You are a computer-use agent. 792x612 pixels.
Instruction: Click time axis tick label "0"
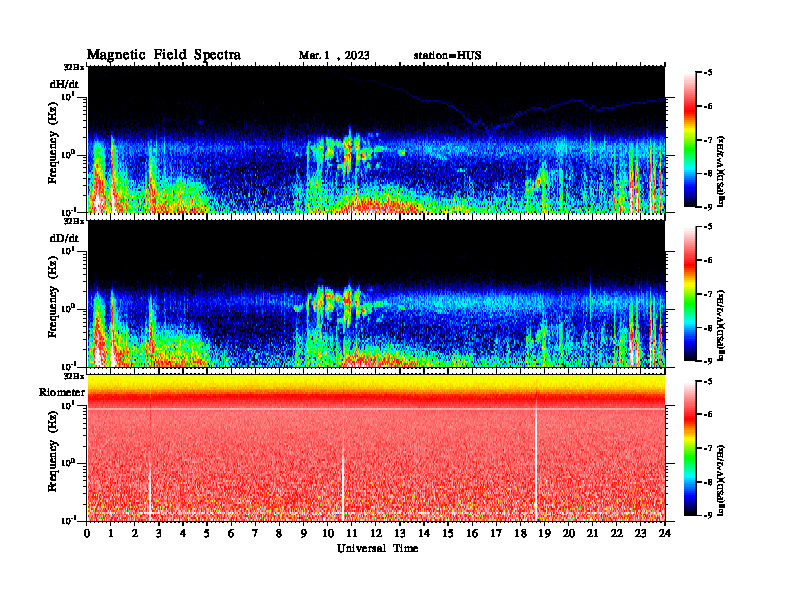point(87,534)
